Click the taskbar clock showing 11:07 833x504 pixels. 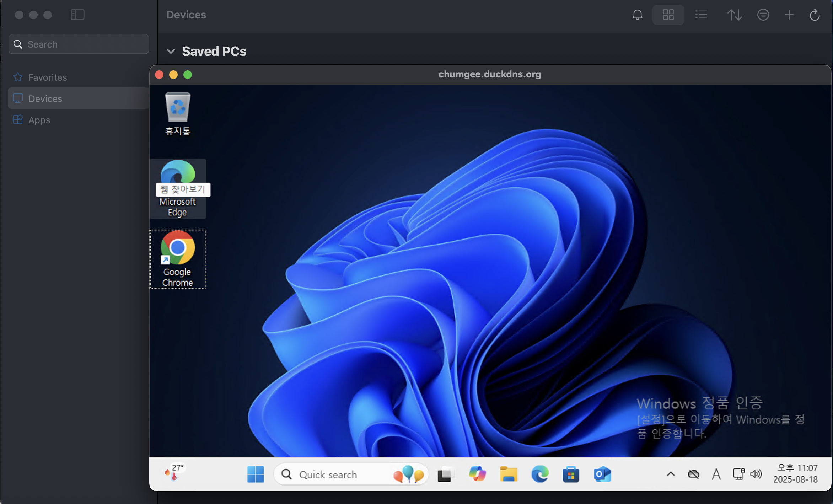coord(795,473)
